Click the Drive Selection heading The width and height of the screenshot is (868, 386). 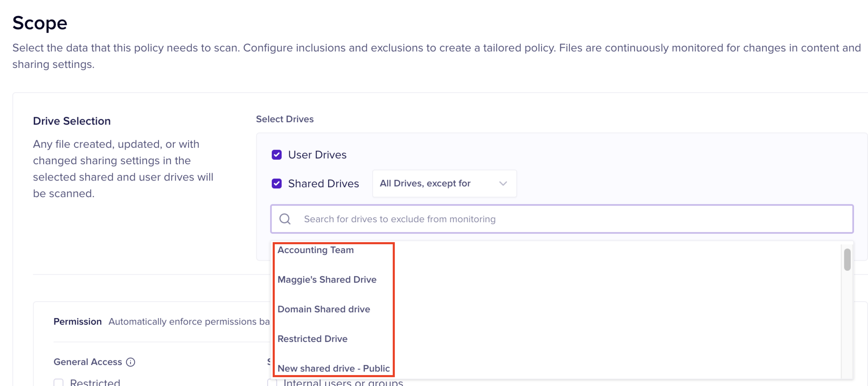tap(72, 121)
